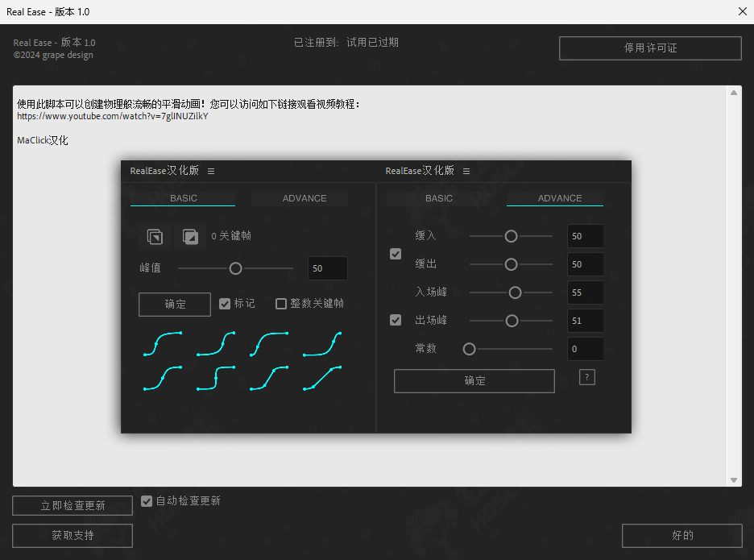Click the 常数 slider handle
The width and height of the screenshot is (754, 560).
[470, 349]
